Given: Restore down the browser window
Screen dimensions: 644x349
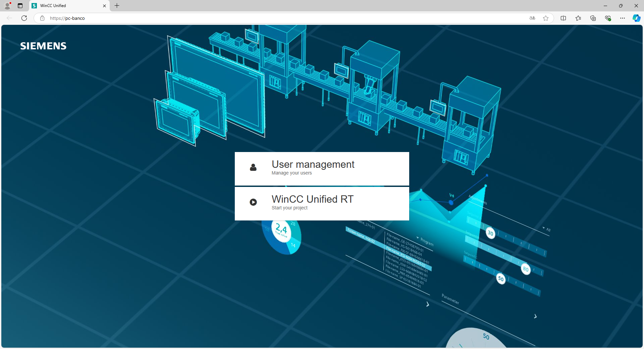Looking at the screenshot, I should [x=621, y=6].
